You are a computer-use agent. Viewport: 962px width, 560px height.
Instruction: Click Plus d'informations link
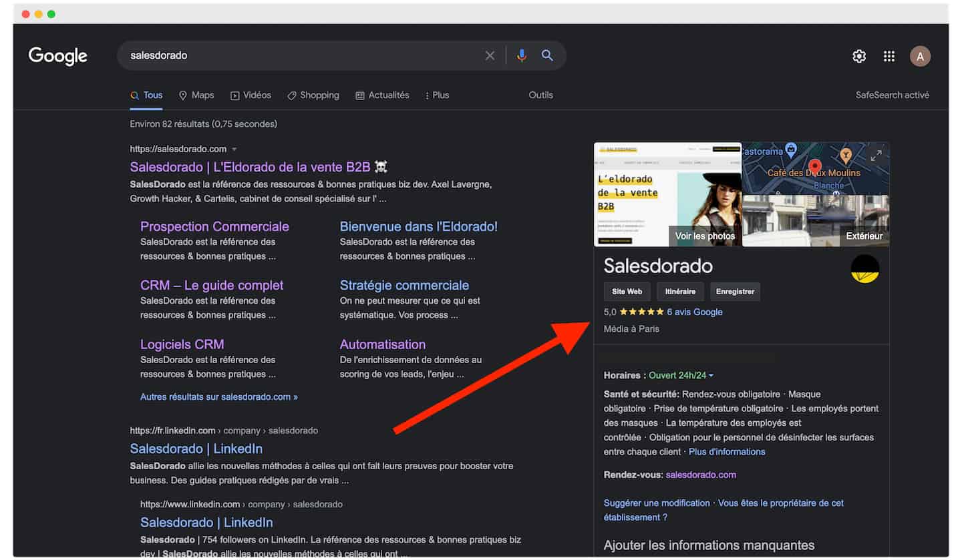click(727, 452)
